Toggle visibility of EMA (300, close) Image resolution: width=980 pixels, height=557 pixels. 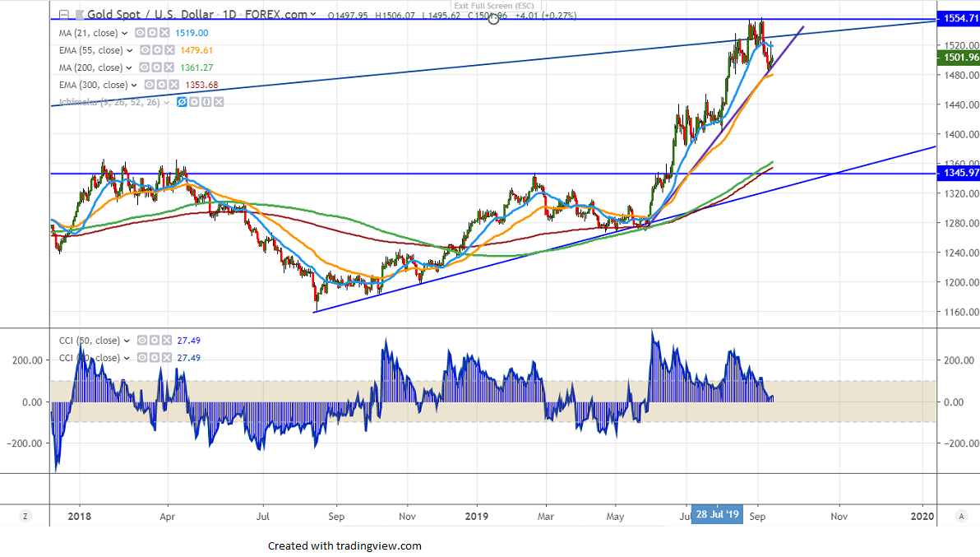tap(149, 85)
